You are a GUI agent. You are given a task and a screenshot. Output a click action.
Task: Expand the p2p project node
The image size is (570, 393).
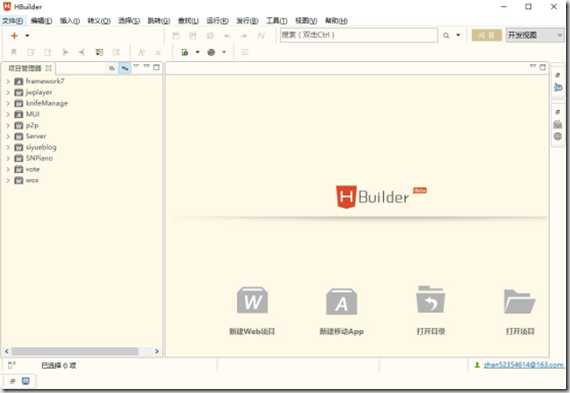point(8,125)
